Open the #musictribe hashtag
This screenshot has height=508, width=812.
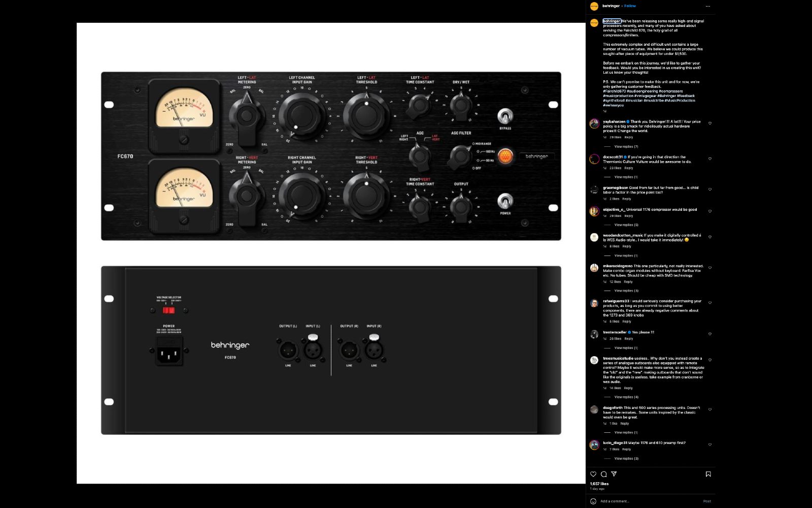coord(654,101)
